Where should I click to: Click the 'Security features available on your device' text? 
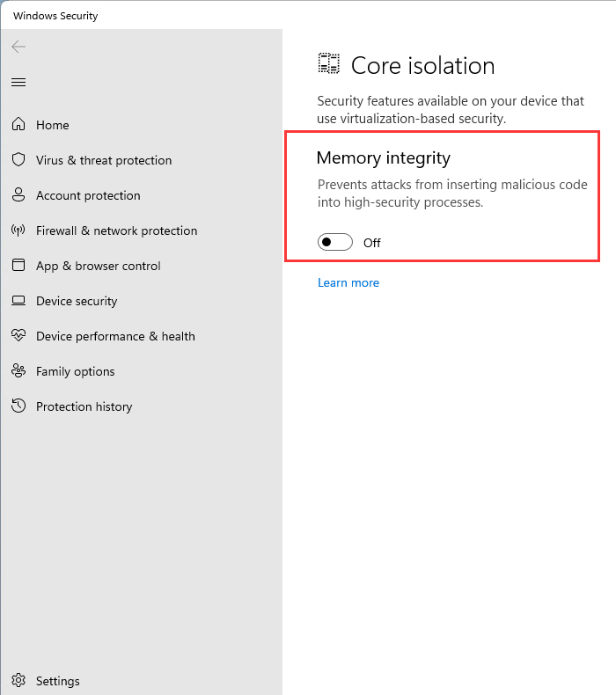point(451,110)
